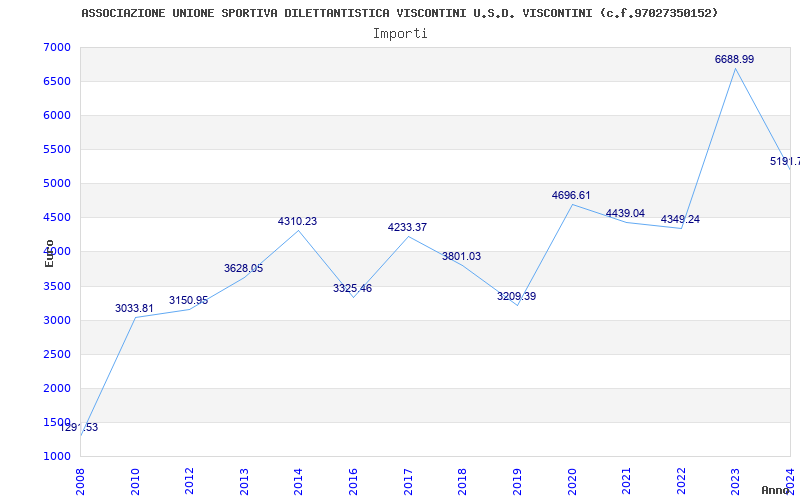Screen dimensions: 800x500
Task: Click the 2020 year axis label
Action: point(571,481)
